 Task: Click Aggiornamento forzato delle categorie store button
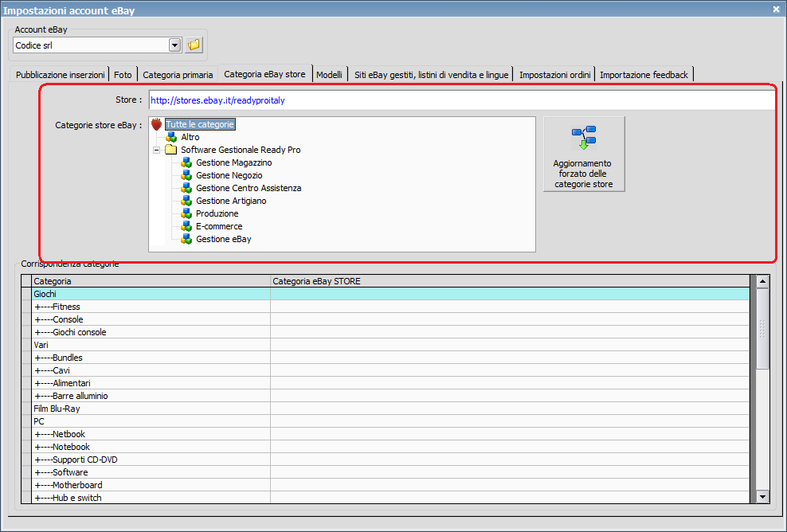584,154
